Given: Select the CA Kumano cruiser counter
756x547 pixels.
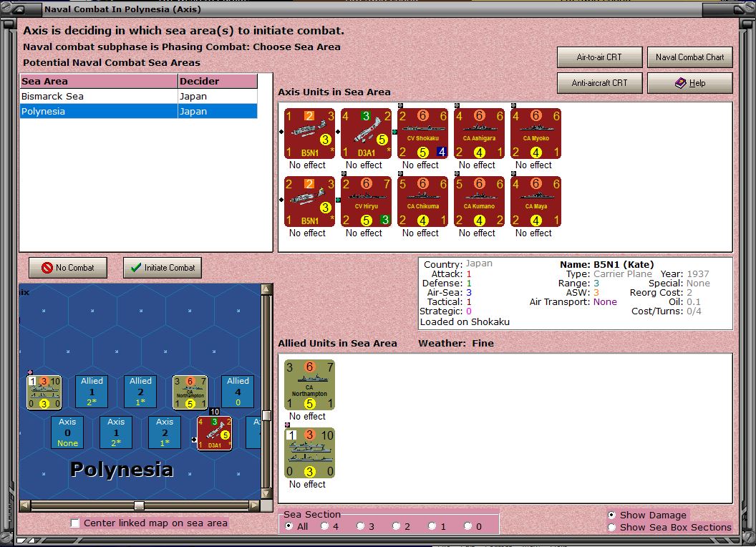Looking at the screenshot, I should (479, 201).
